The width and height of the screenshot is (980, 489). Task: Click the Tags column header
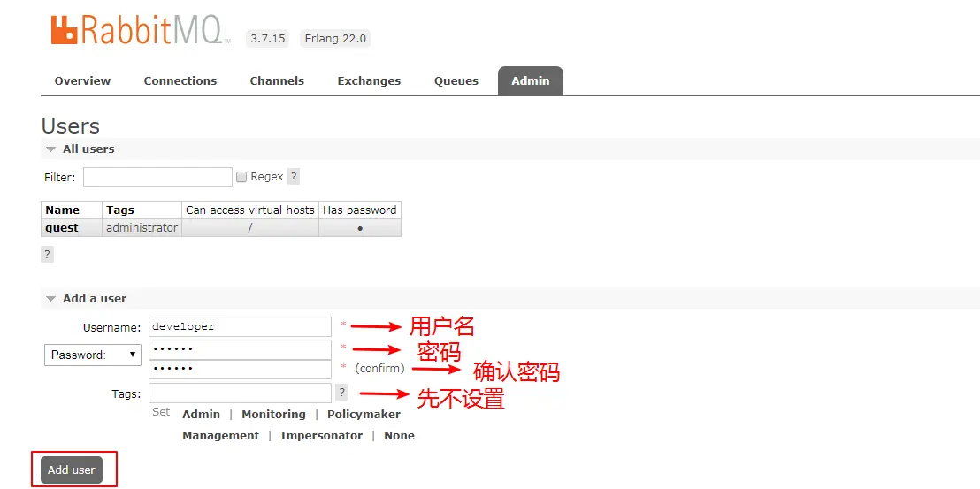tap(142, 210)
